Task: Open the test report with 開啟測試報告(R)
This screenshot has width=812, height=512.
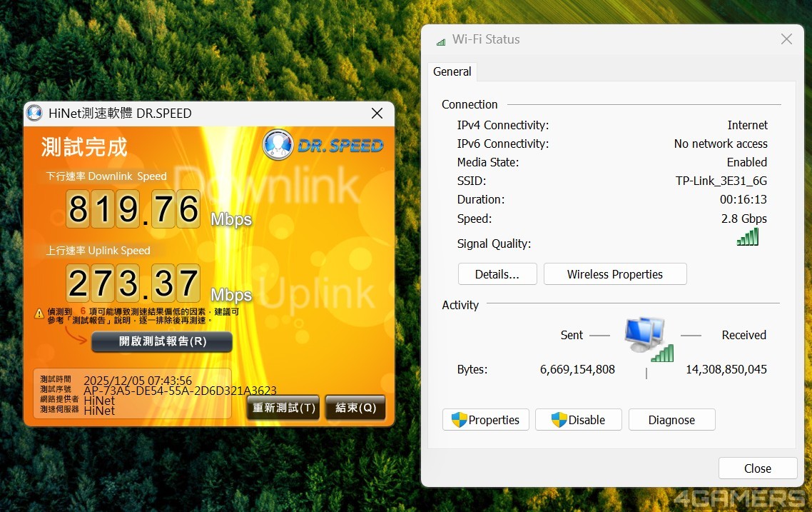Action: click(162, 341)
